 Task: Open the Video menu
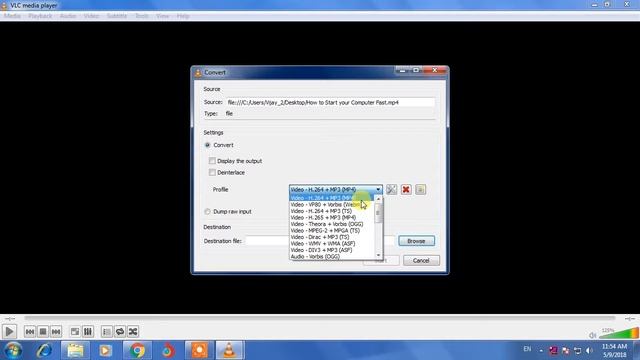(x=91, y=16)
